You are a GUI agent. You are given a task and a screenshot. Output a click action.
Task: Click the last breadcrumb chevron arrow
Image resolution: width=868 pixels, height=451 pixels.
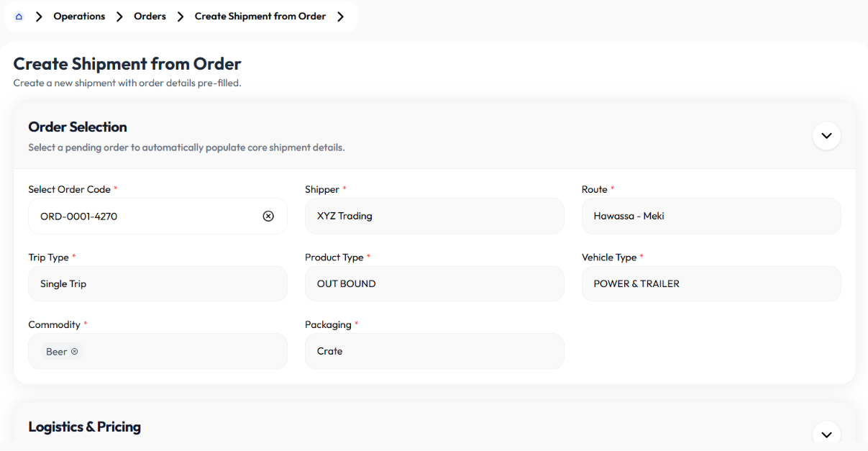click(340, 17)
